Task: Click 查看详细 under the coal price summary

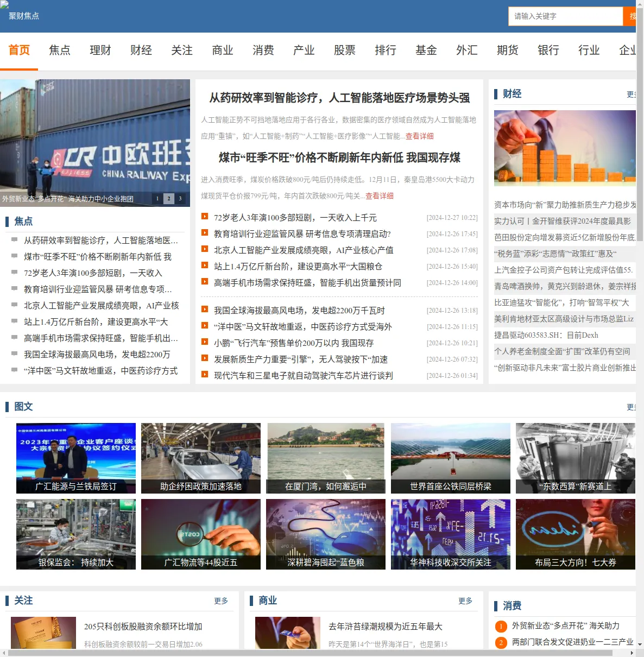Action: tap(379, 196)
